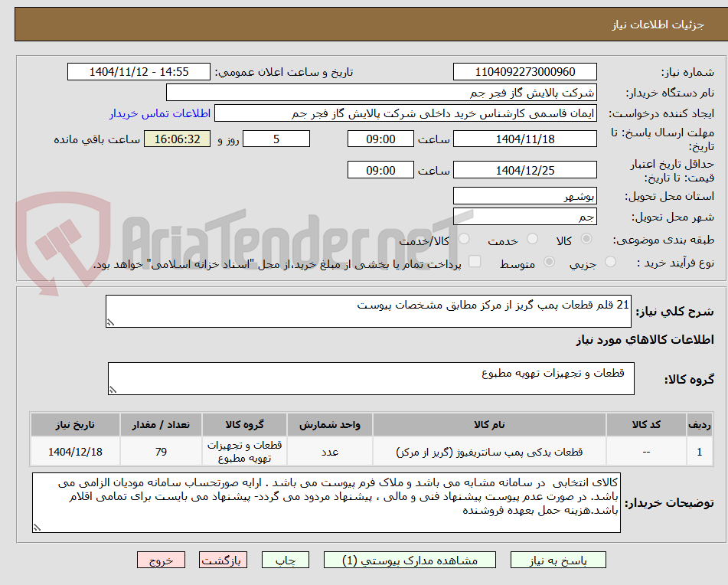Click the تاریخ نیاز column header
Image resolution: width=728 pixels, height=585 pixels.
tap(75, 425)
